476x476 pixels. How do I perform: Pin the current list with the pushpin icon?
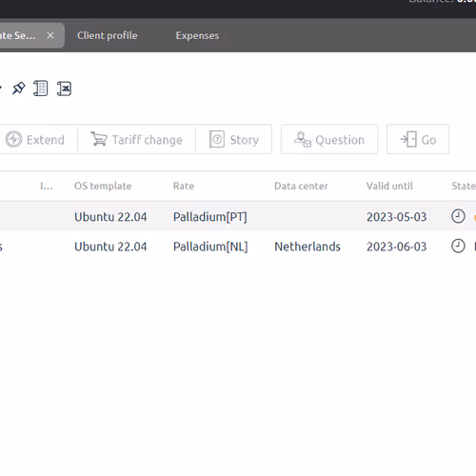click(18, 89)
